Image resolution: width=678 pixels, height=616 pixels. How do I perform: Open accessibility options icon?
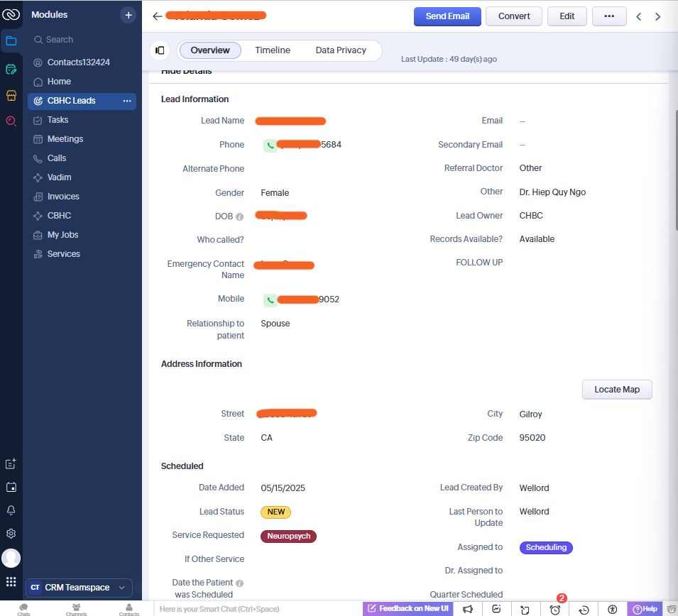[x=612, y=610]
